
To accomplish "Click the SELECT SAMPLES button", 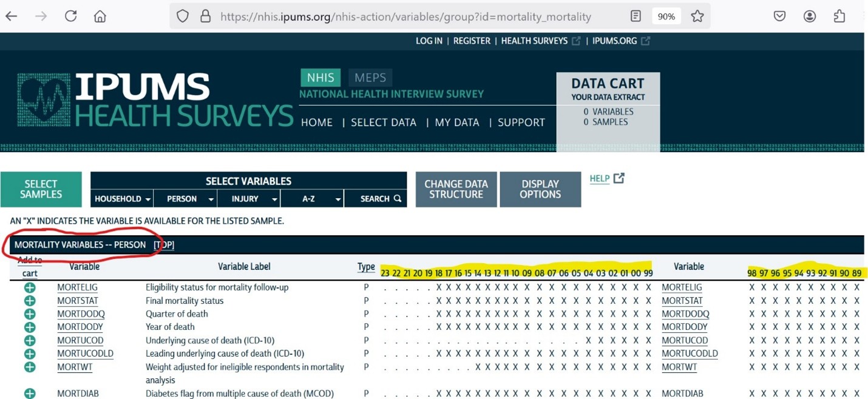I will [x=41, y=189].
